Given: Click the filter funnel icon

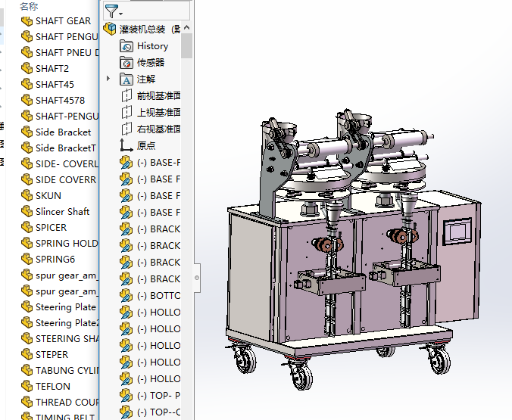Looking at the screenshot, I should click(111, 11).
